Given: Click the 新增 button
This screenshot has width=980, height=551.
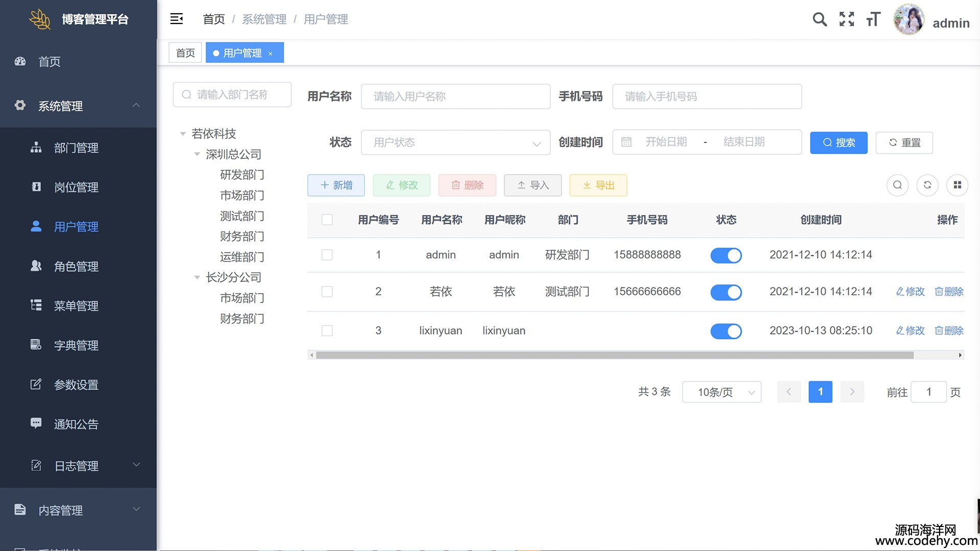Looking at the screenshot, I should pyautogui.click(x=336, y=185).
